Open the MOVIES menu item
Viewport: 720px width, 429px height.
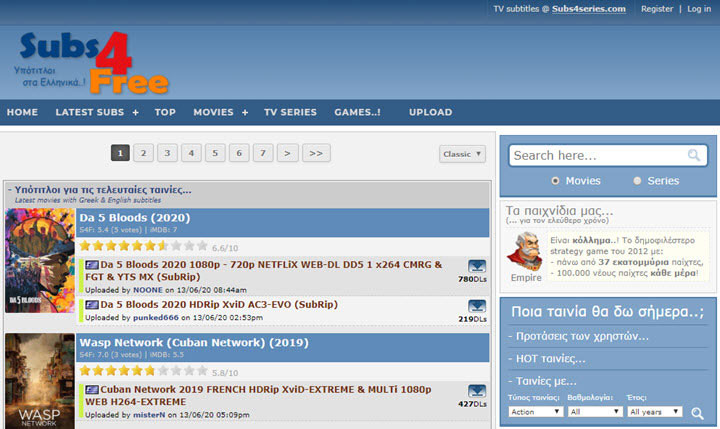(213, 112)
